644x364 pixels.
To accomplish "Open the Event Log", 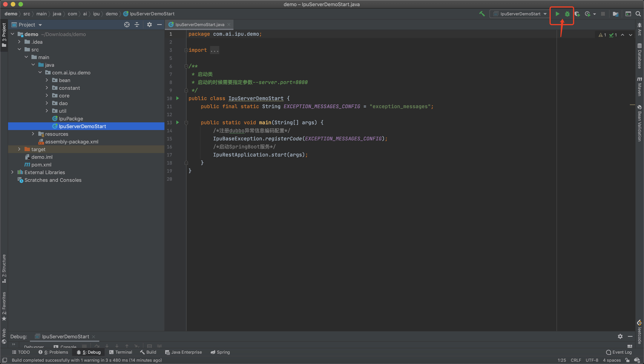I will 619,352.
